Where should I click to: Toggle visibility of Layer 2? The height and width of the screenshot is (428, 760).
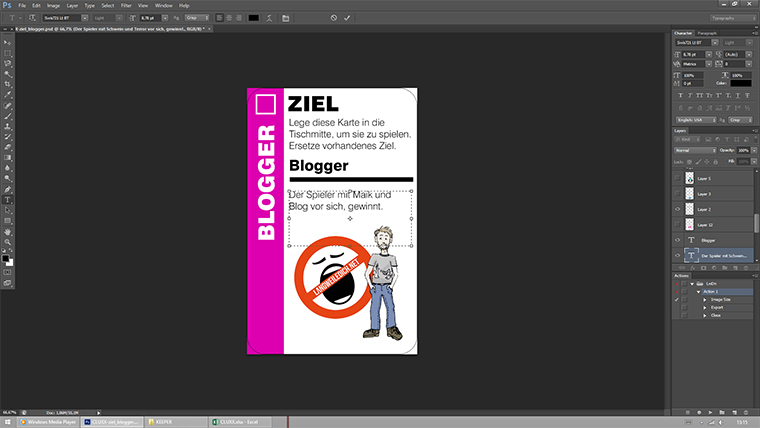click(x=679, y=209)
